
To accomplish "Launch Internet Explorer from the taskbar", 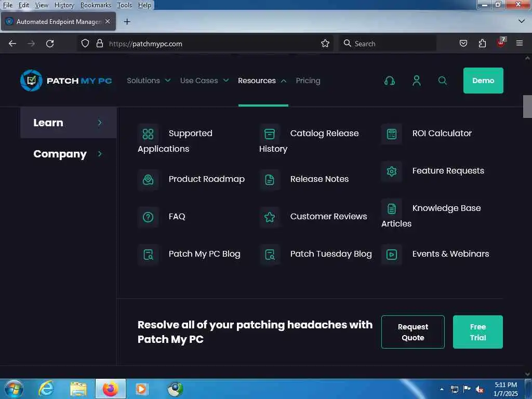I will (x=46, y=389).
